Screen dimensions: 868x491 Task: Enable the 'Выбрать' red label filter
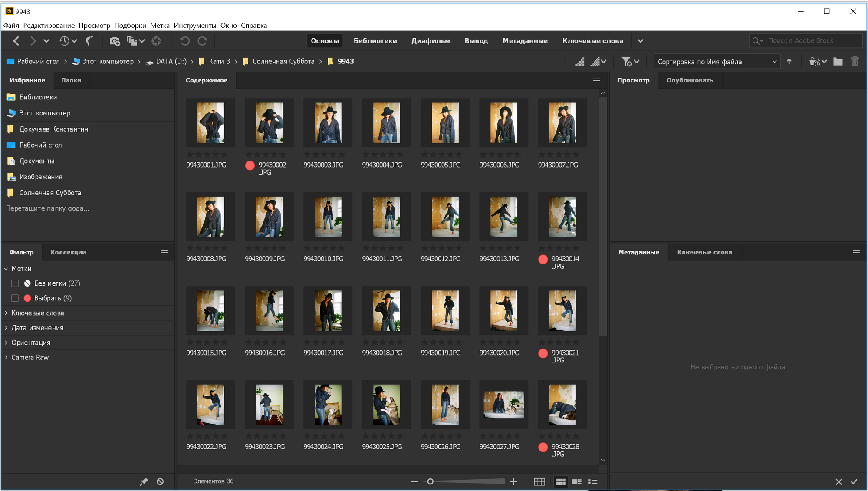[x=15, y=298]
